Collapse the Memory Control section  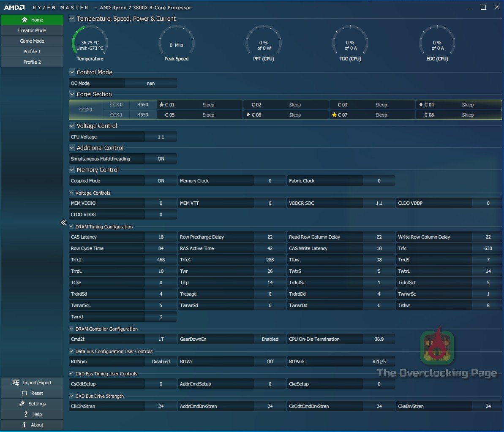pos(72,170)
